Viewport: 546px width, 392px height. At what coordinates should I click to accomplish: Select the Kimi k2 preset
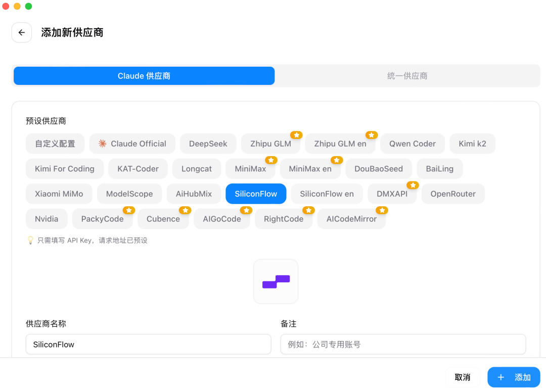coord(472,143)
